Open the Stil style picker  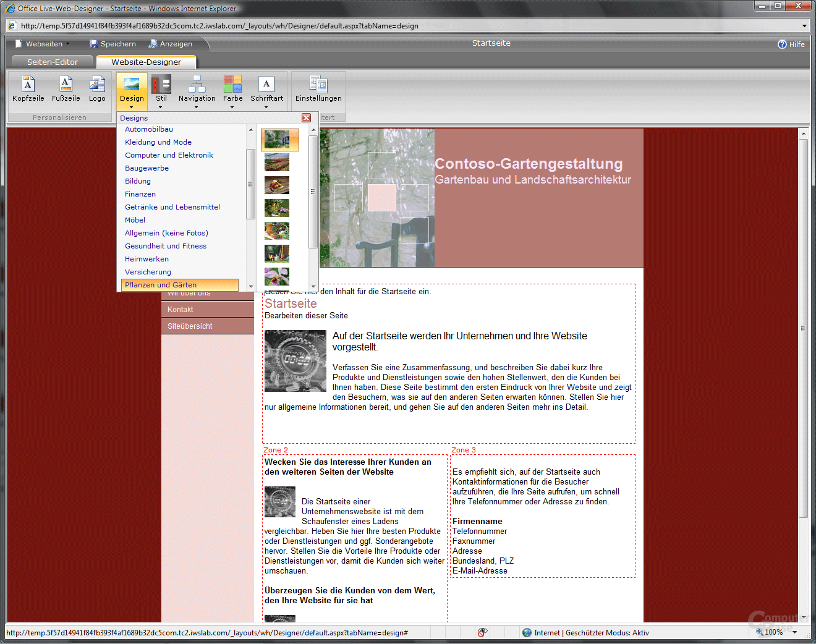pos(161,91)
